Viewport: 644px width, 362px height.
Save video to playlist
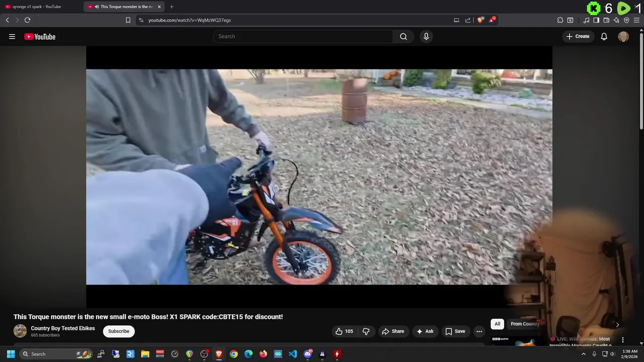click(455, 331)
